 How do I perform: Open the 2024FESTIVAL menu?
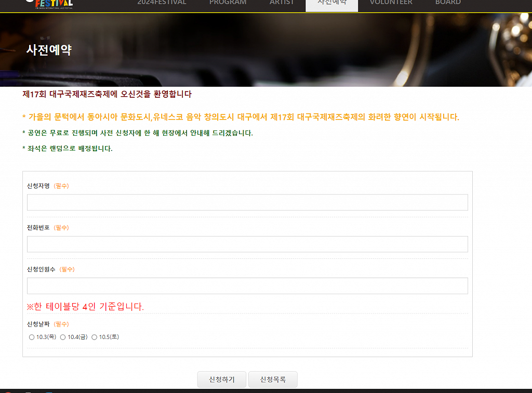[162, 3]
